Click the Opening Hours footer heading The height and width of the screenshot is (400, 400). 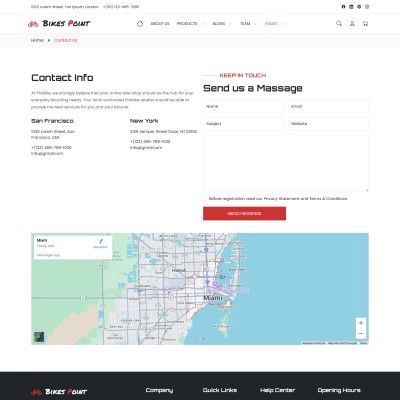click(x=339, y=390)
